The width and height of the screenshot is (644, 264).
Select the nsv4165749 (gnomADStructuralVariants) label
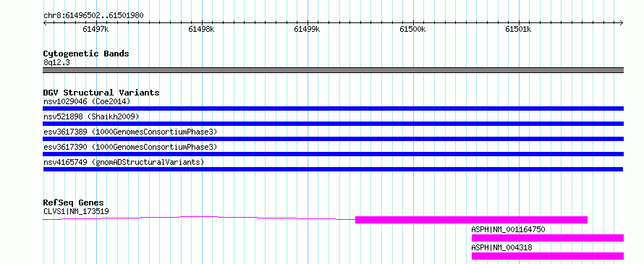124,162
